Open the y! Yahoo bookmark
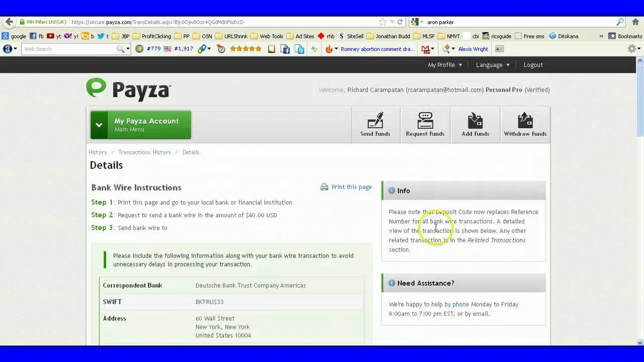Image resolution: width=644 pixels, height=362 pixels. tap(71, 36)
